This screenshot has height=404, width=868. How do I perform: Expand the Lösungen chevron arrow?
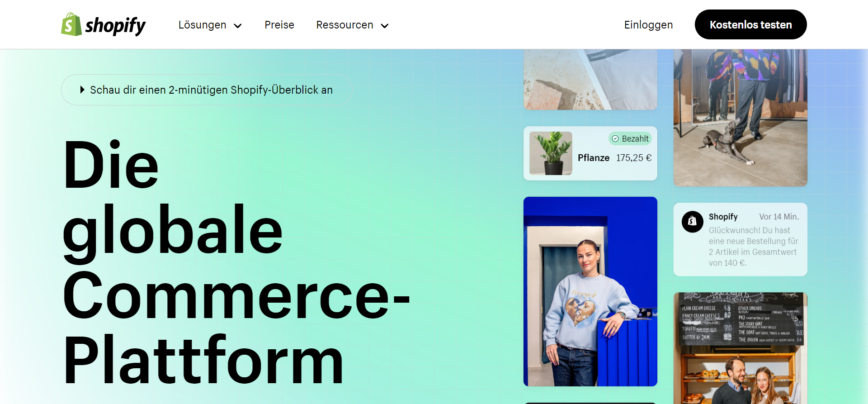237,26
